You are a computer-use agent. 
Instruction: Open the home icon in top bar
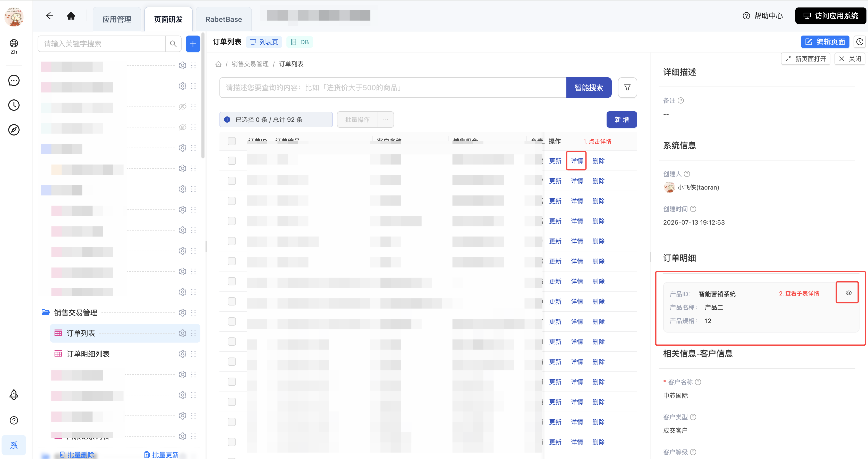click(x=71, y=16)
